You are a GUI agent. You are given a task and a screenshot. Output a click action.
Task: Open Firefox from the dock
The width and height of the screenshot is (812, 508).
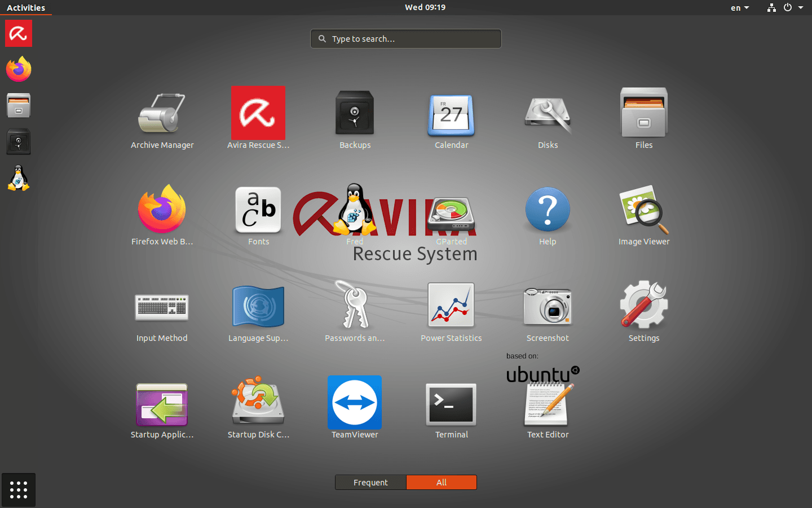click(19, 69)
